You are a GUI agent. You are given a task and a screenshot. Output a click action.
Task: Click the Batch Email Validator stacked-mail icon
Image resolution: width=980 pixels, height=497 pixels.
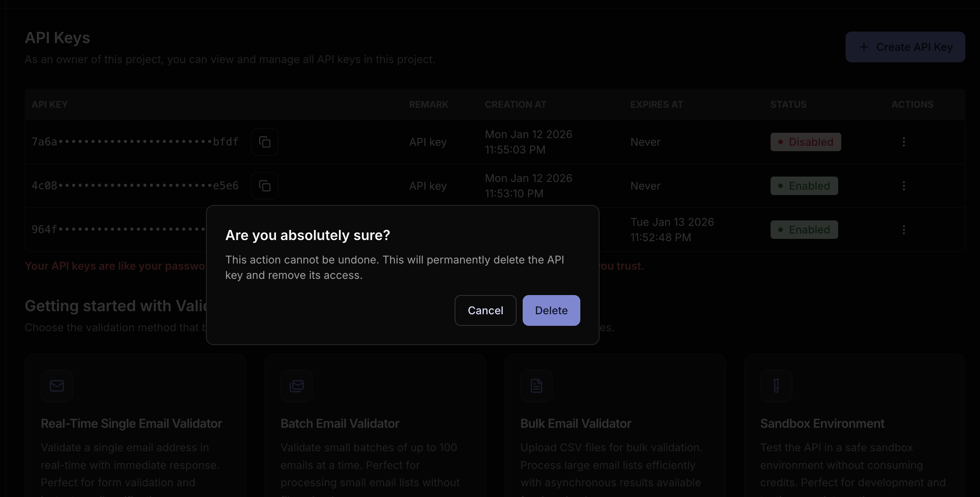pyautogui.click(x=297, y=385)
